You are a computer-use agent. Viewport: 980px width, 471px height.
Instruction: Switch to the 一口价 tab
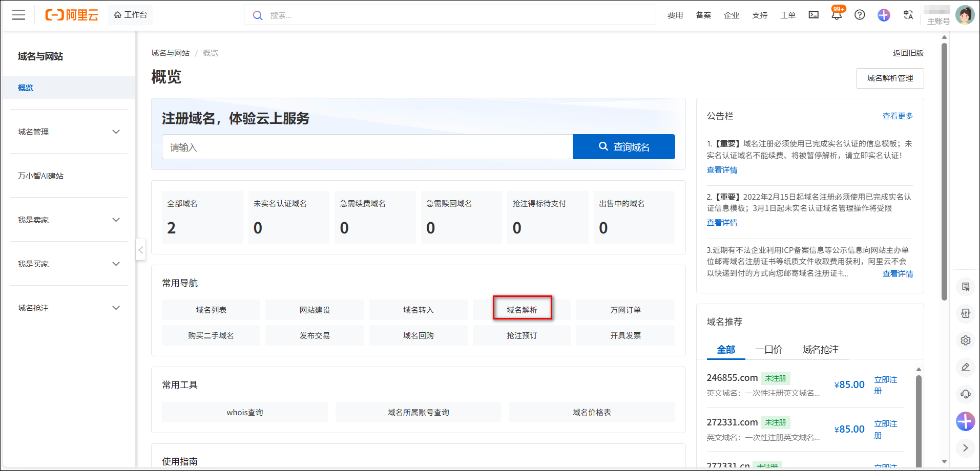tap(768, 350)
